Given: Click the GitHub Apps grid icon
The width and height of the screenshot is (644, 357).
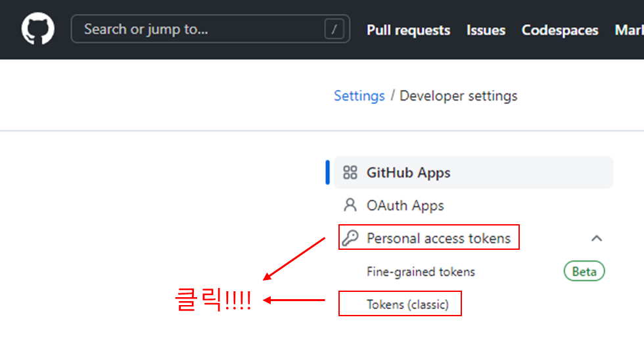Looking at the screenshot, I should (350, 172).
